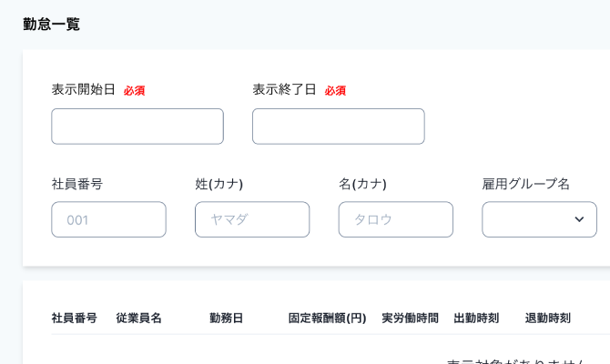Click the 表示開始日 date input field
Viewport: 610px width, 364px height.
(x=137, y=126)
